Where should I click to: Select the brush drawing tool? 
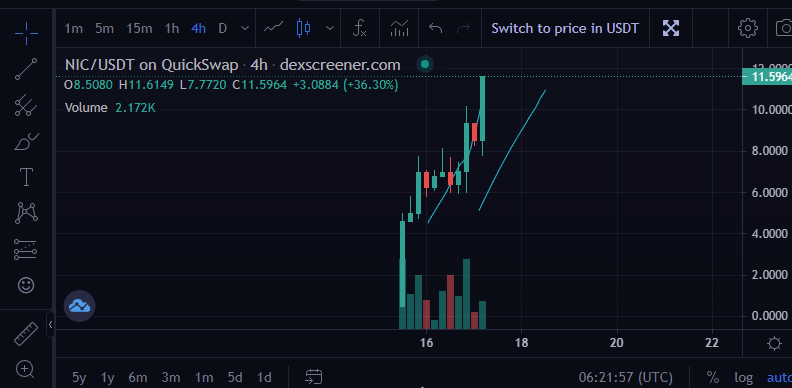[26, 142]
